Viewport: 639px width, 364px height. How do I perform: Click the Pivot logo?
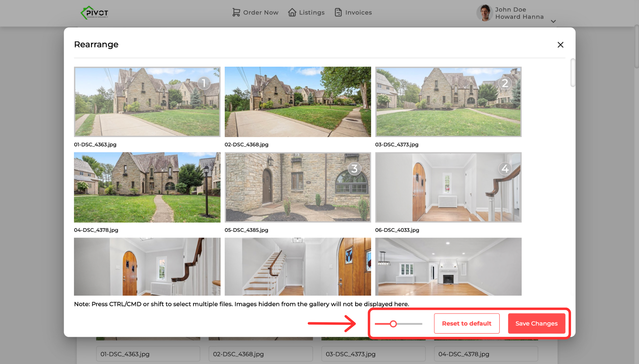click(x=94, y=13)
